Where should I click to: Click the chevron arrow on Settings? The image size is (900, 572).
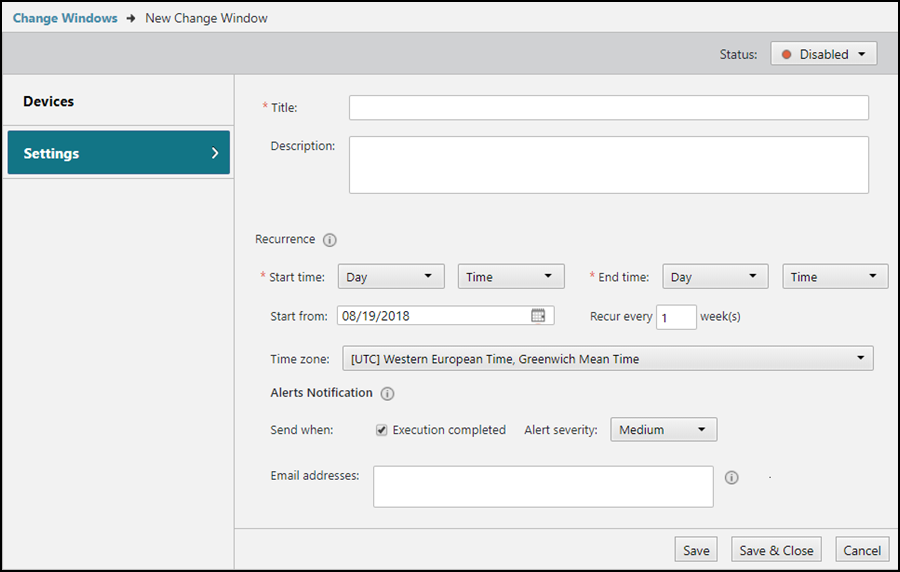(x=215, y=154)
